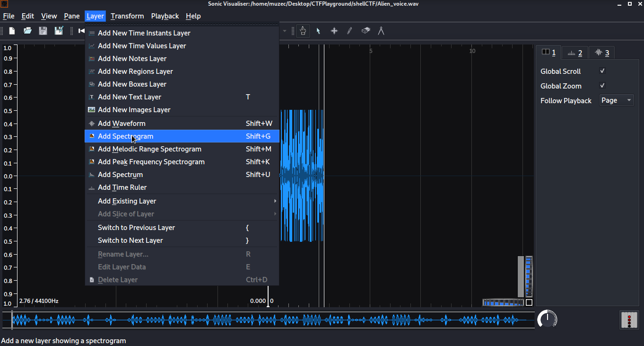Select Add Melodic Range Spectrogram

coord(182,149)
